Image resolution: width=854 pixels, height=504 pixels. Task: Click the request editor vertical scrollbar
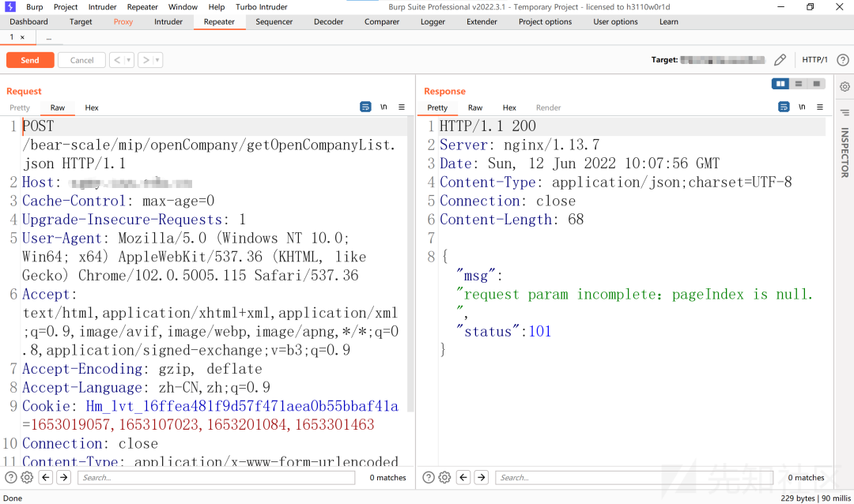[x=410, y=265]
